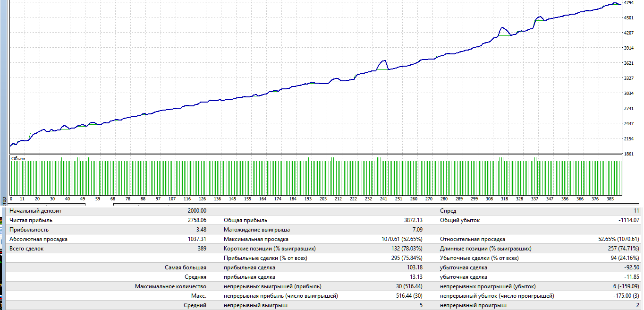This screenshot has height=310, width=644.
Task: Select gross profit value 3872.13
Action: [412, 220]
